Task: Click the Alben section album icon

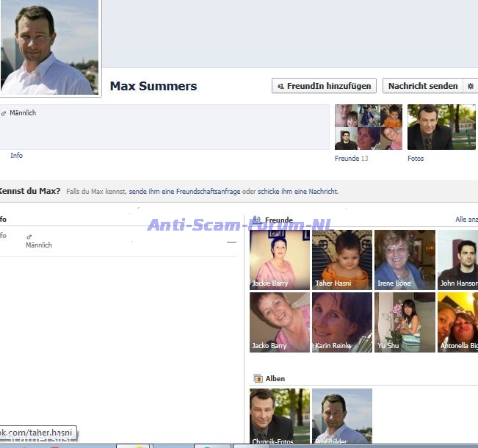Action: (x=258, y=378)
